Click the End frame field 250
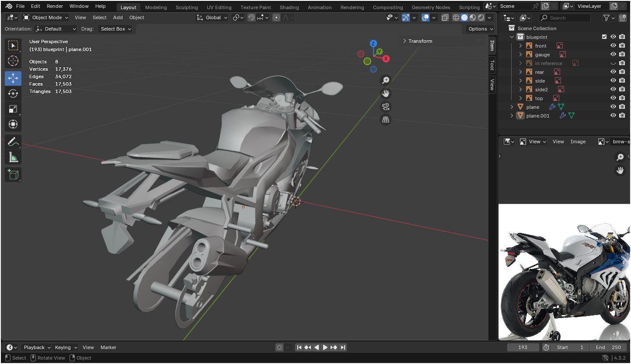Viewport: 631px width, 364px height. [608, 347]
